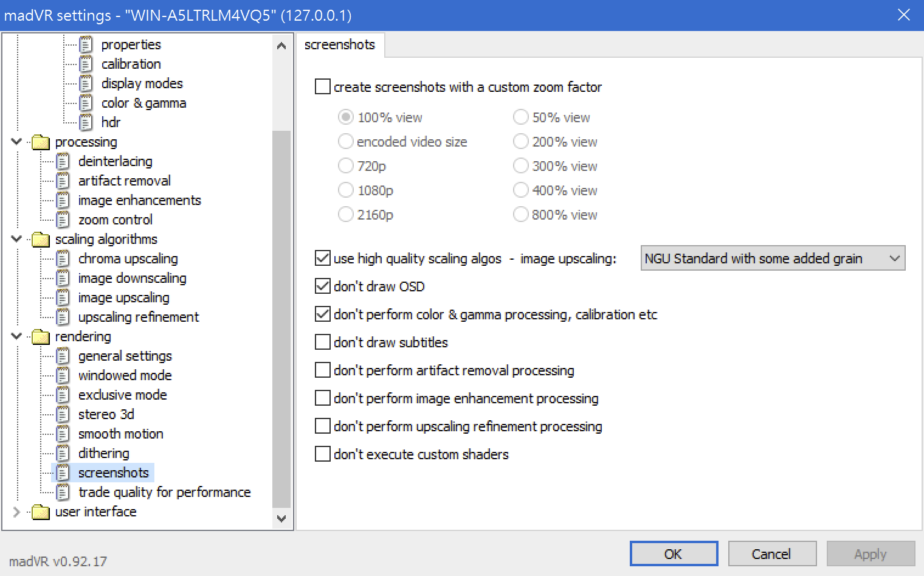Image resolution: width=924 pixels, height=576 pixels.
Task: Enable create screenshots with custom zoom factor
Action: [323, 86]
